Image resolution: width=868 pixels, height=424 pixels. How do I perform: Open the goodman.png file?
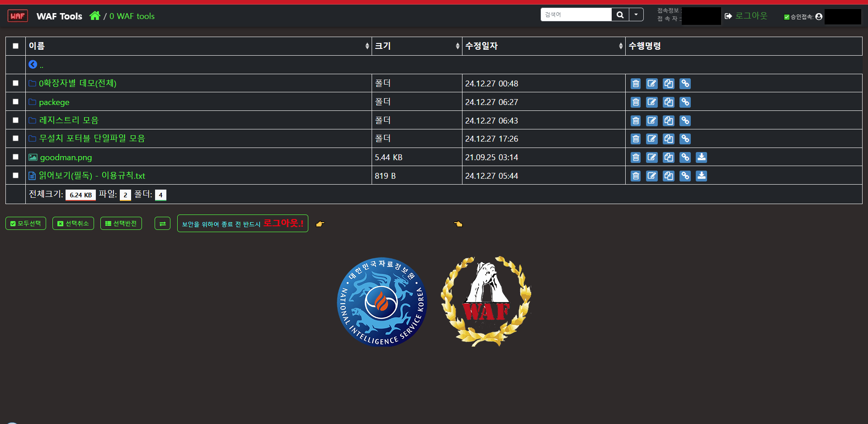pyautogui.click(x=66, y=157)
